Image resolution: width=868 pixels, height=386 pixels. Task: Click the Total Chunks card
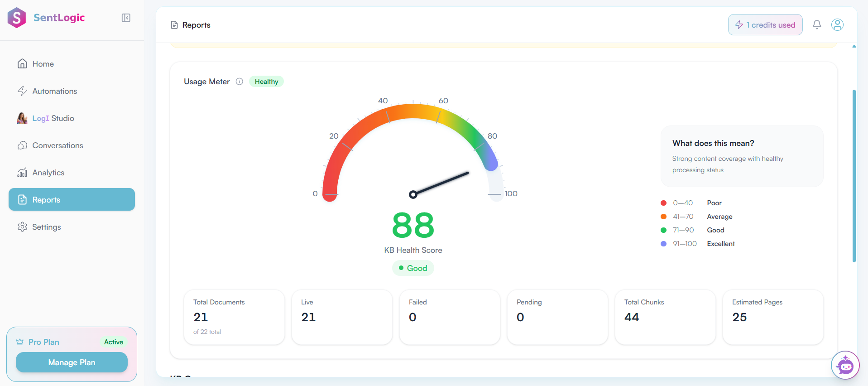[x=665, y=317]
